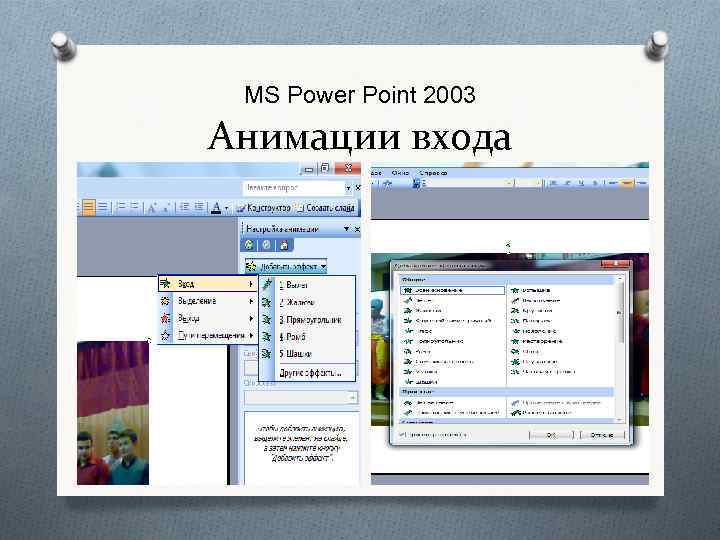Select the Вход menu item
720x540 pixels.
point(207,284)
